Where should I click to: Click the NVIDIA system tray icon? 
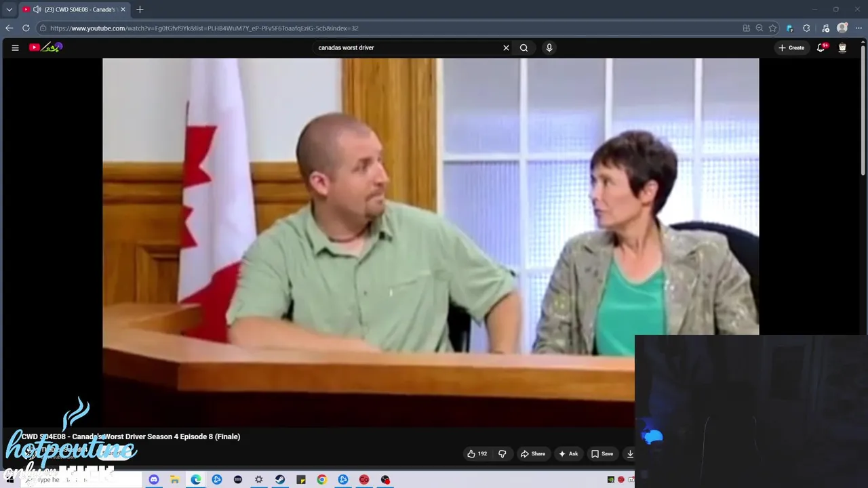[611, 480]
